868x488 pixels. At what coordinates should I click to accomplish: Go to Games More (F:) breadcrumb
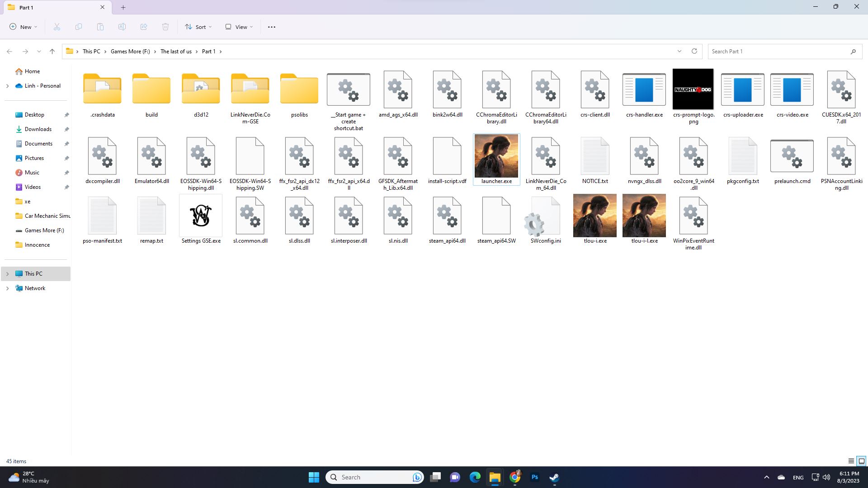(x=130, y=52)
